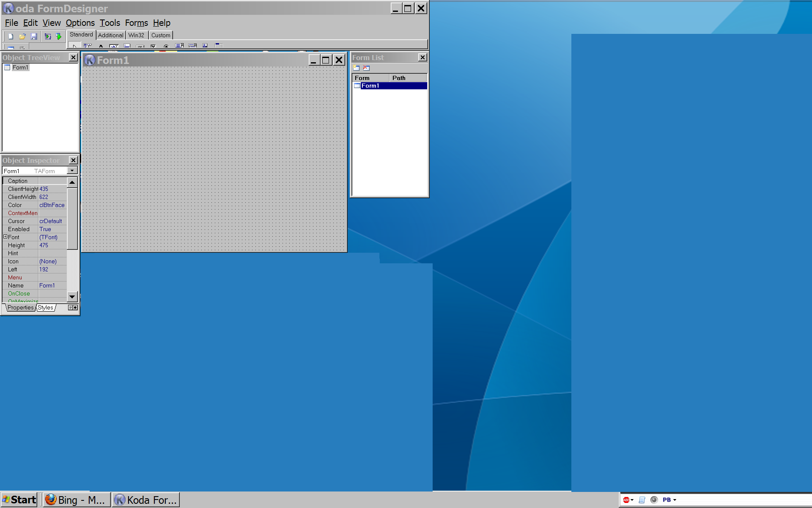Open the File menu
Image resolution: width=812 pixels, height=508 pixels.
tap(11, 23)
